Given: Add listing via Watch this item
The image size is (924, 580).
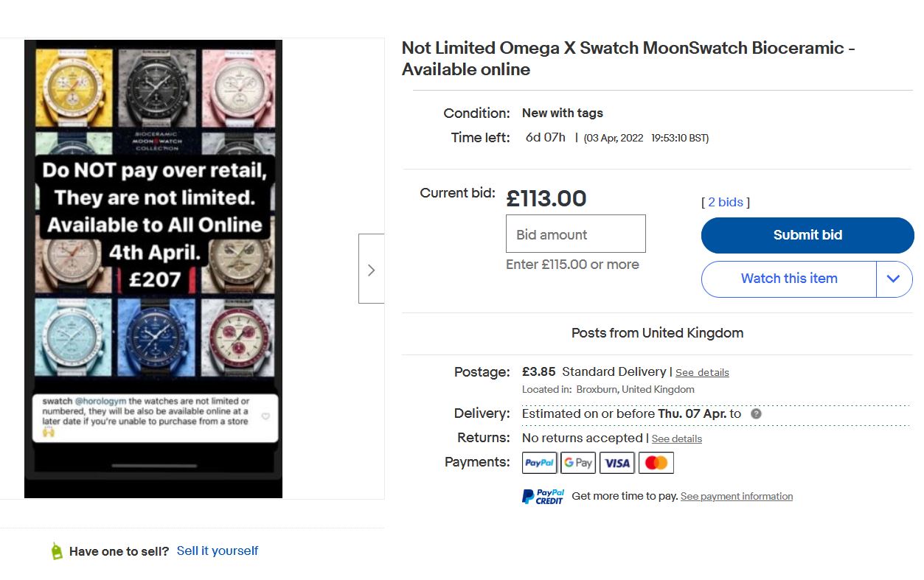Looking at the screenshot, I should point(788,279).
